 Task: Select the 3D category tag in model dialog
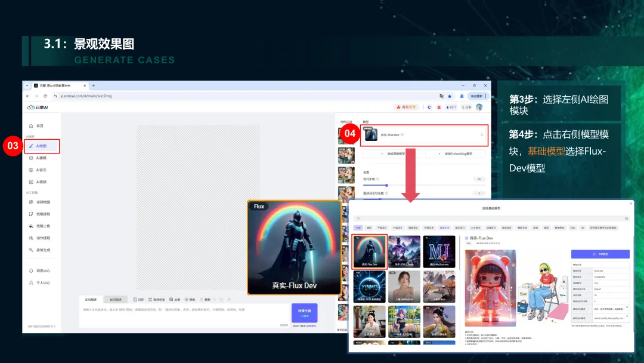tap(583, 227)
